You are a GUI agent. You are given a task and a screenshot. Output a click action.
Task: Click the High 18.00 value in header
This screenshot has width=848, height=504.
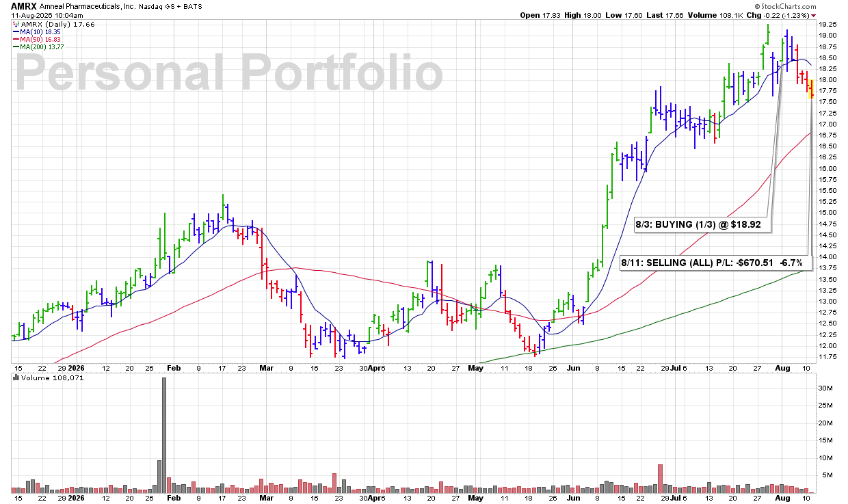[583, 15]
